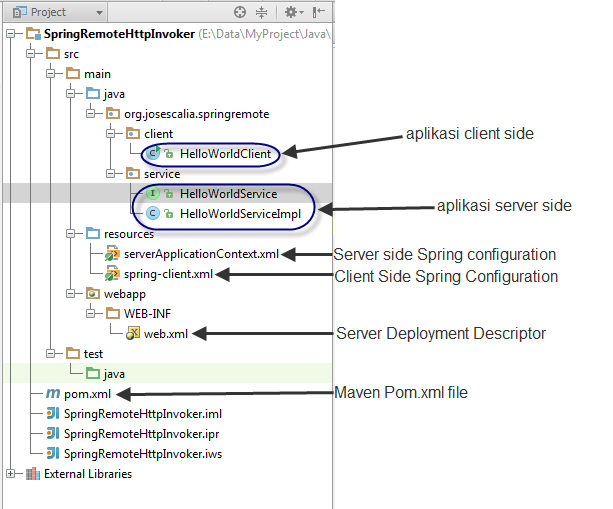Select the client package label

(x=158, y=134)
